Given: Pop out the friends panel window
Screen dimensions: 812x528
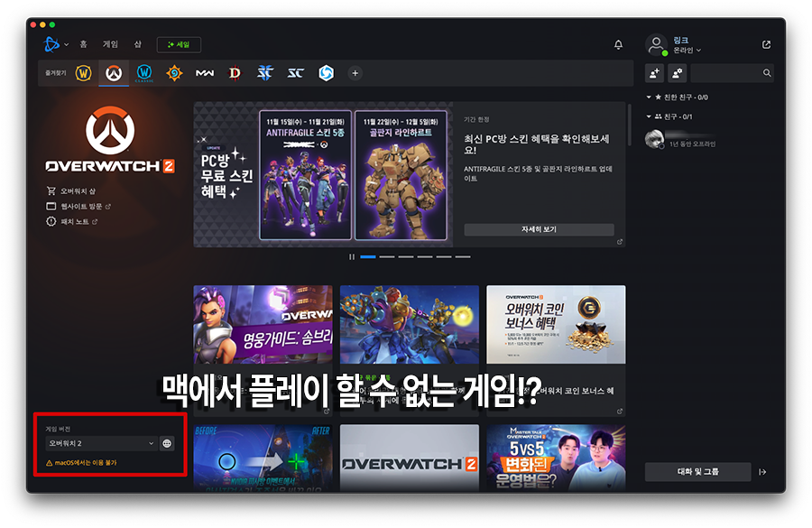Looking at the screenshot, I should coord(766,44).
